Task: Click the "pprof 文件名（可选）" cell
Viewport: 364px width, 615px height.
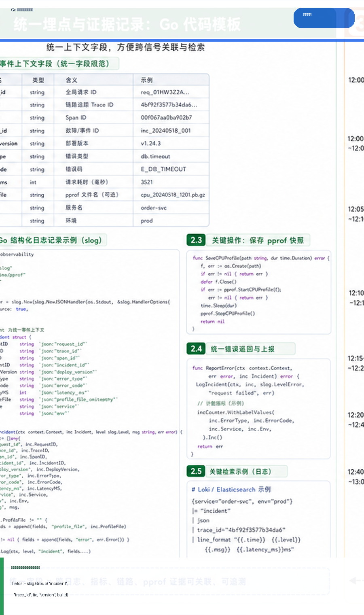Action: point(93,195)
